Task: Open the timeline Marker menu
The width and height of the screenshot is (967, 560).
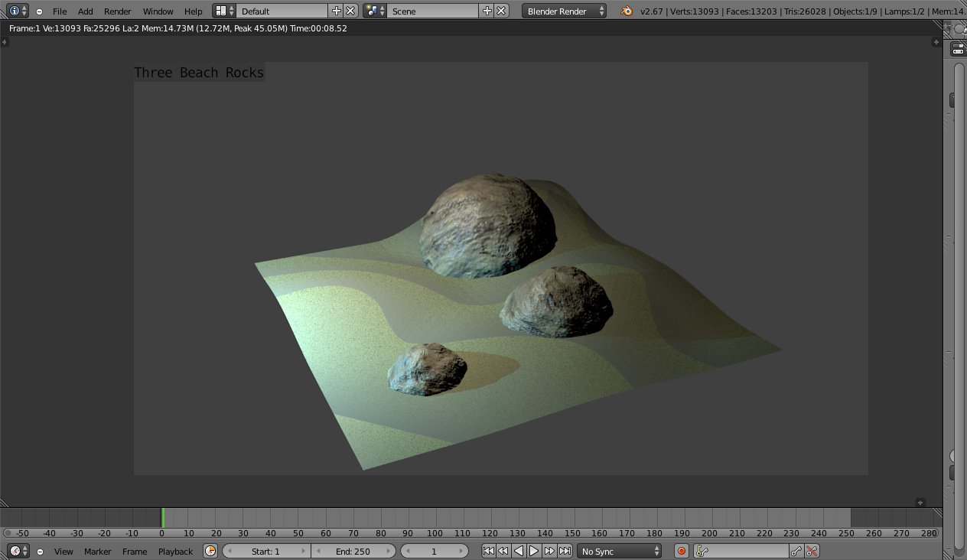Action: click(x=98, y=552)
